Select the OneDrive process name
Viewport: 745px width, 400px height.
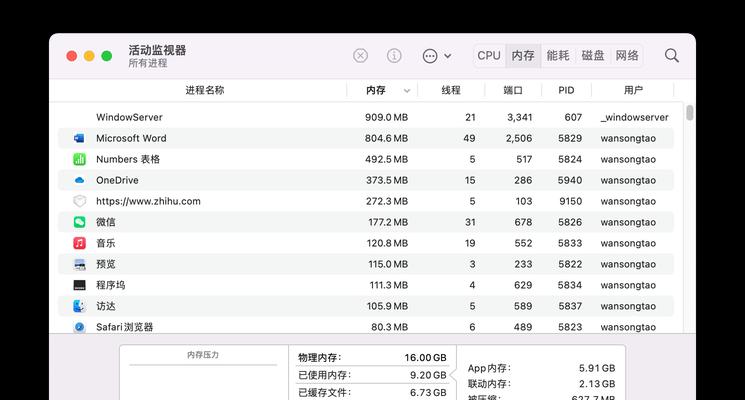click(x=117, y=181)
